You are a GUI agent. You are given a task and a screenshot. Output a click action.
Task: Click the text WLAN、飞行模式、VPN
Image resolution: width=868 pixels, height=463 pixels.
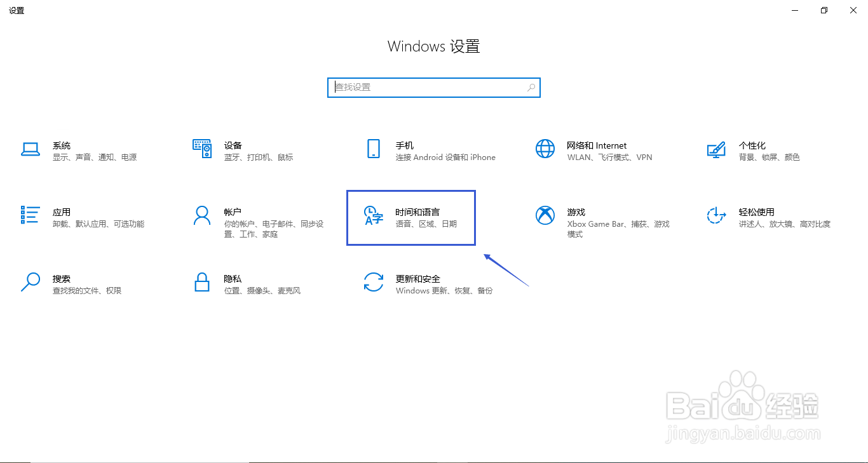[x=610, y=158]
